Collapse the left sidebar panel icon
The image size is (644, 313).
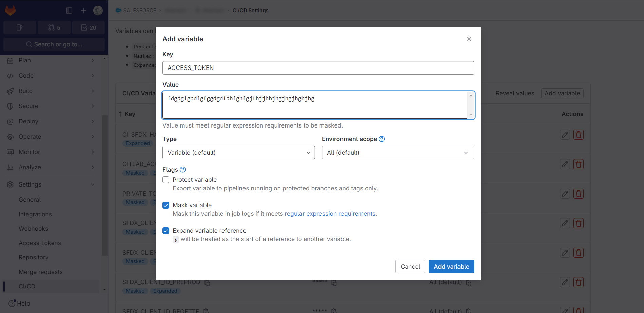[x=69, y=10]
